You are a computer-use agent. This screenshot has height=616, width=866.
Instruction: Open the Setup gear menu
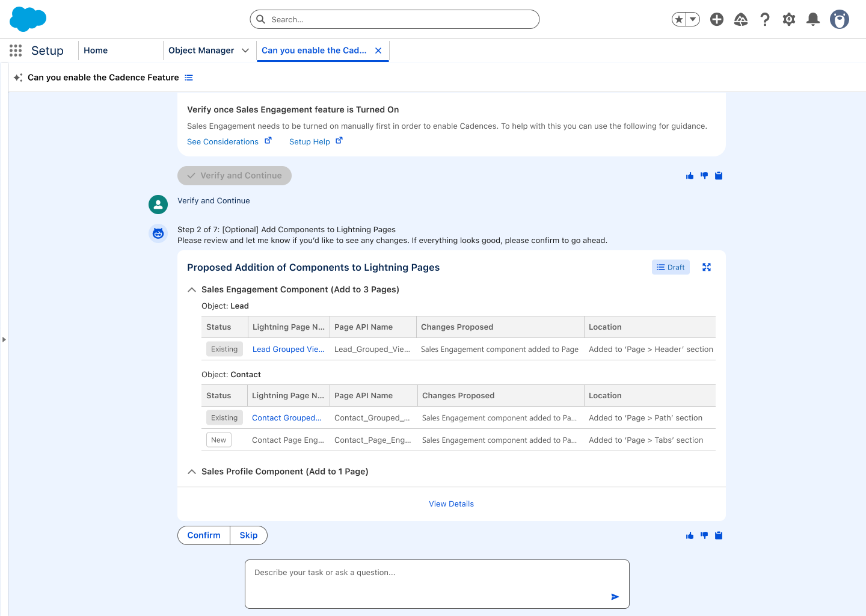(789, 19)
